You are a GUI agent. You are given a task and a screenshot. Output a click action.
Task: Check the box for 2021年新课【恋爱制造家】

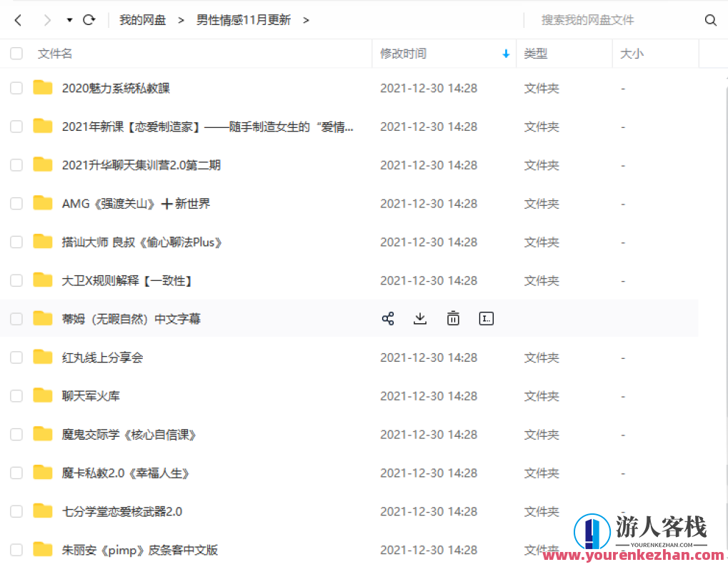(x=16, y=127)
